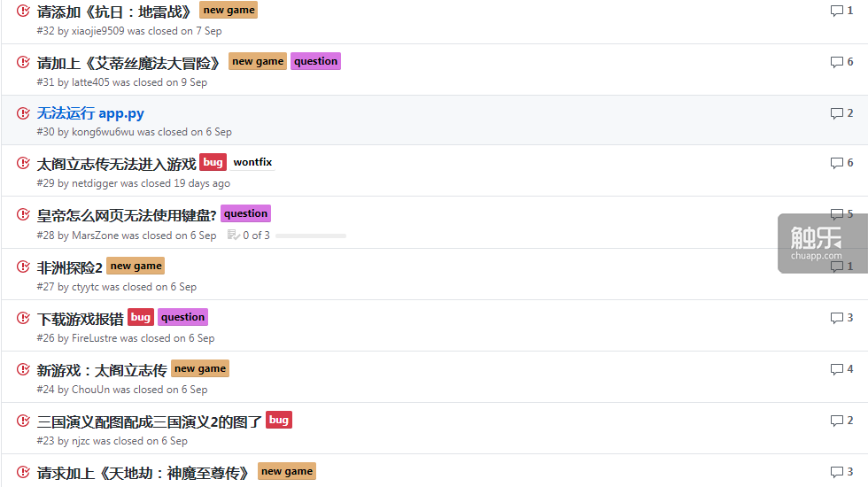Click closed-issue icon for issue #24
This screenshot has height=487, width=868.
click(23, 369)
